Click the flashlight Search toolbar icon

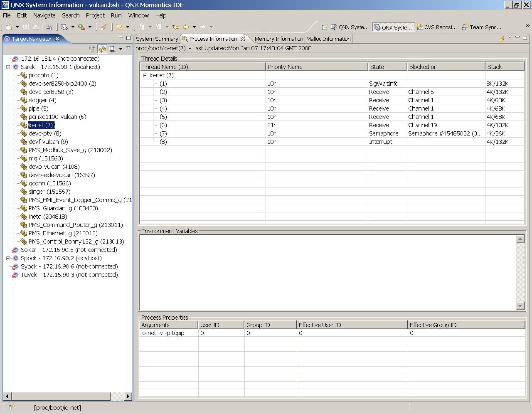[104, 27]
